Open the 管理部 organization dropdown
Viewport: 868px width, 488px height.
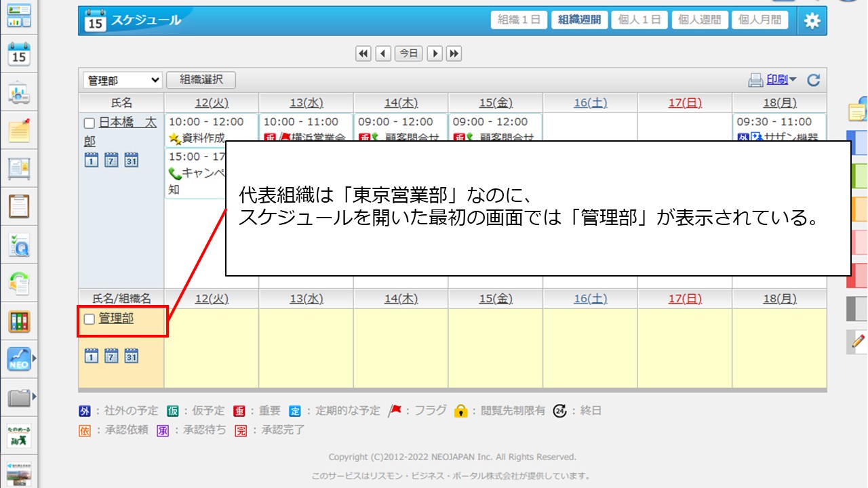point(123,81)
